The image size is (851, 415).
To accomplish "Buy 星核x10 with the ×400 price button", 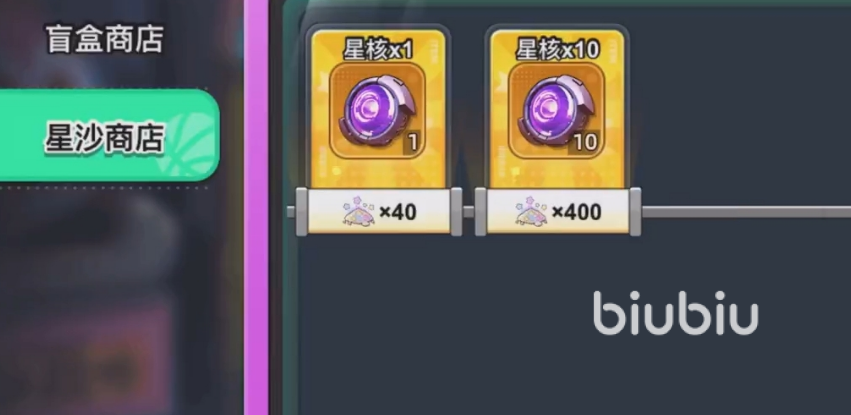I will (x=558, y=212).
